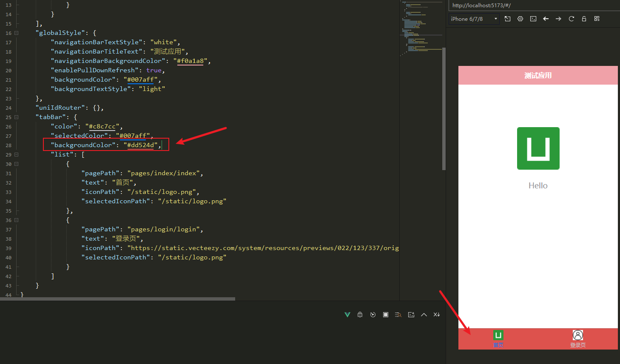The height and width of the screenshot is (364, 620).
Task: Go forward in the built-in browser
Action: pos(559,19)
